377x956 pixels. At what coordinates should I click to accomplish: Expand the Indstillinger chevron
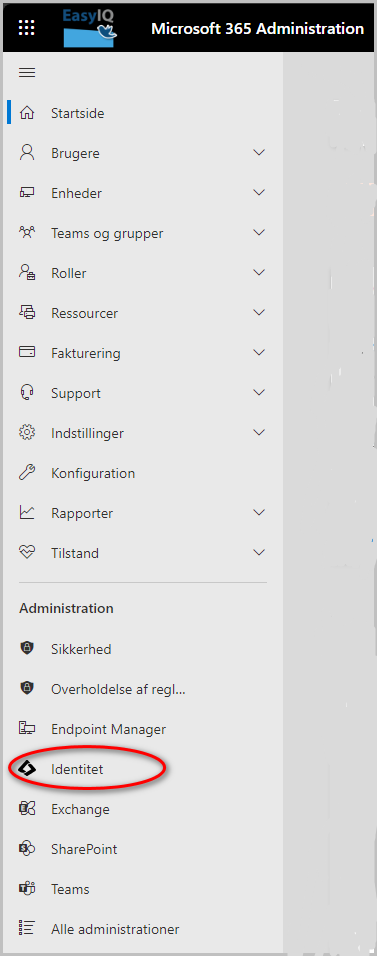click(x=259, y=433)
